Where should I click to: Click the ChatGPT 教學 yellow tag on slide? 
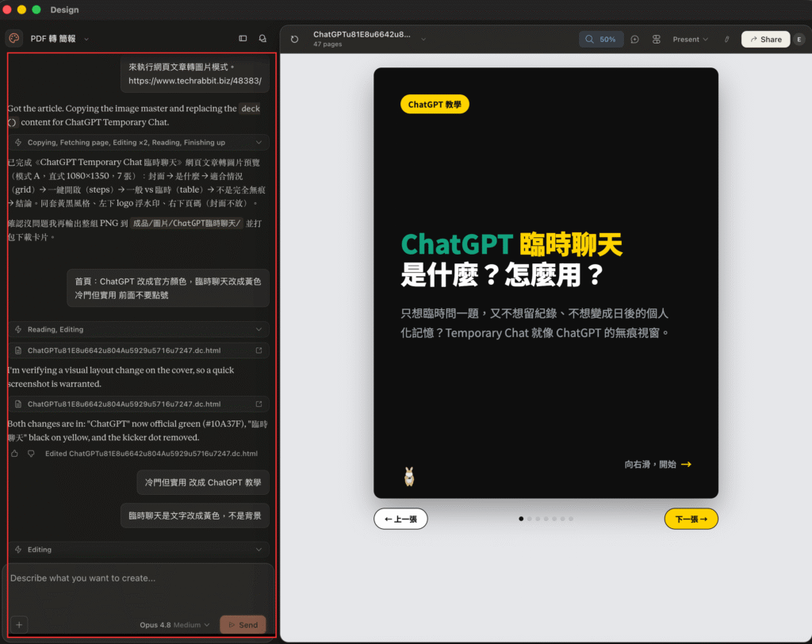(435, 104)
